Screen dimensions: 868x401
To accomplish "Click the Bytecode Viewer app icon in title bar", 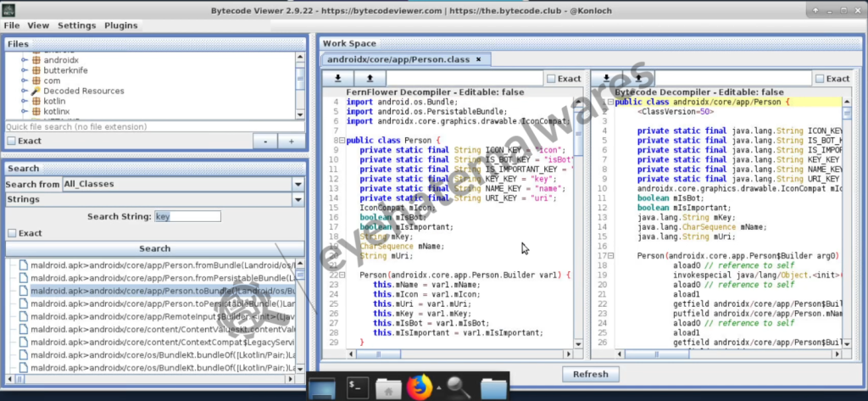I will pos(8,10).
